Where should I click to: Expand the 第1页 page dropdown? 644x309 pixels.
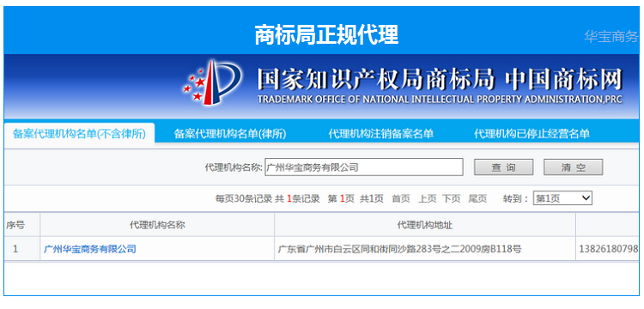click(562, 198)
